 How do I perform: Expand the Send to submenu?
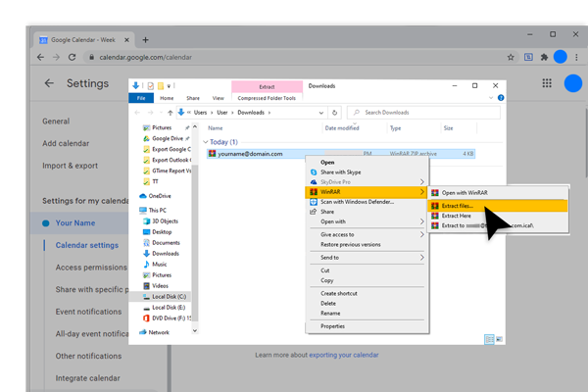(x=421, y=258)
